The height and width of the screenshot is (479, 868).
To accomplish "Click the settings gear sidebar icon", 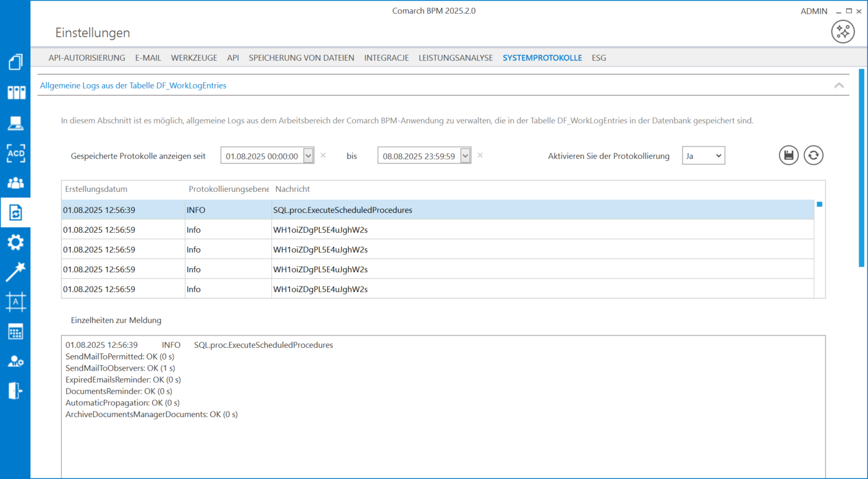I will point(15,242).
